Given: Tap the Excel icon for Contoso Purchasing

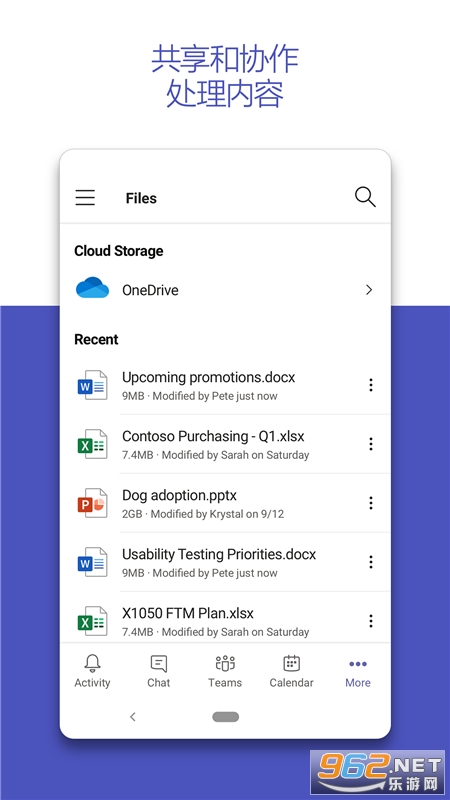Looking at the screenshot, I should [x=92, y=444].
